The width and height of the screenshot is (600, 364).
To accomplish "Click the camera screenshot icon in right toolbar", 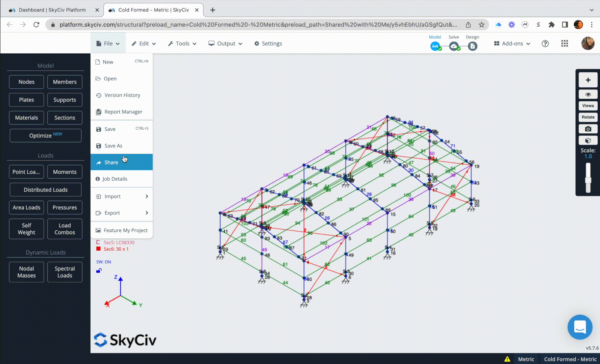I will [x=588, y=129].
